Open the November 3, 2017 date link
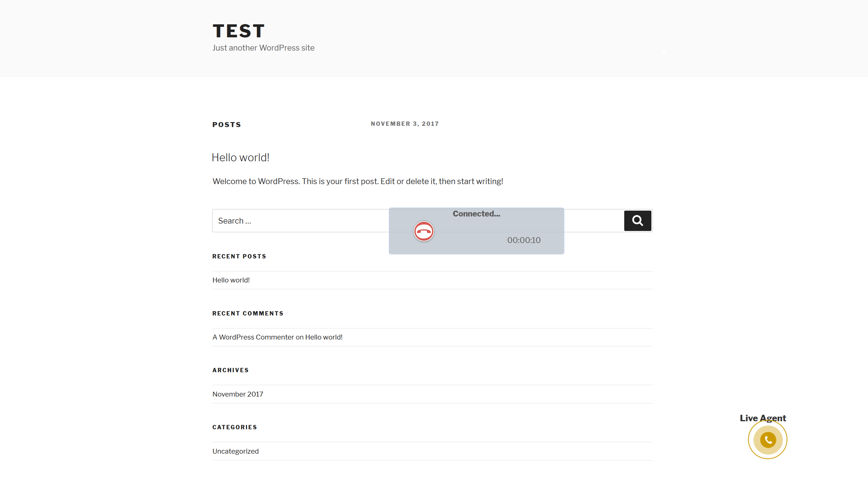The height and width of the screenshot is (482, 868). tap(404, 124)
